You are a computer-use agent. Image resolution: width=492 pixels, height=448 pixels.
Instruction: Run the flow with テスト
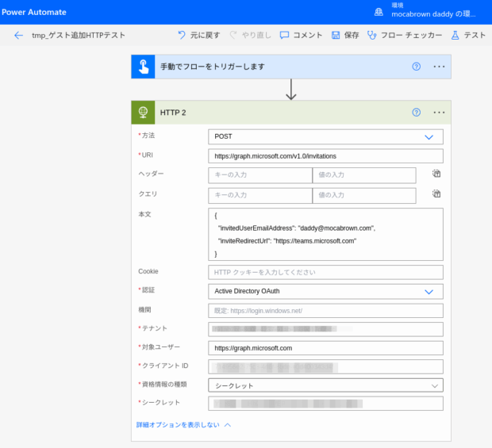(x=468, y=35)
